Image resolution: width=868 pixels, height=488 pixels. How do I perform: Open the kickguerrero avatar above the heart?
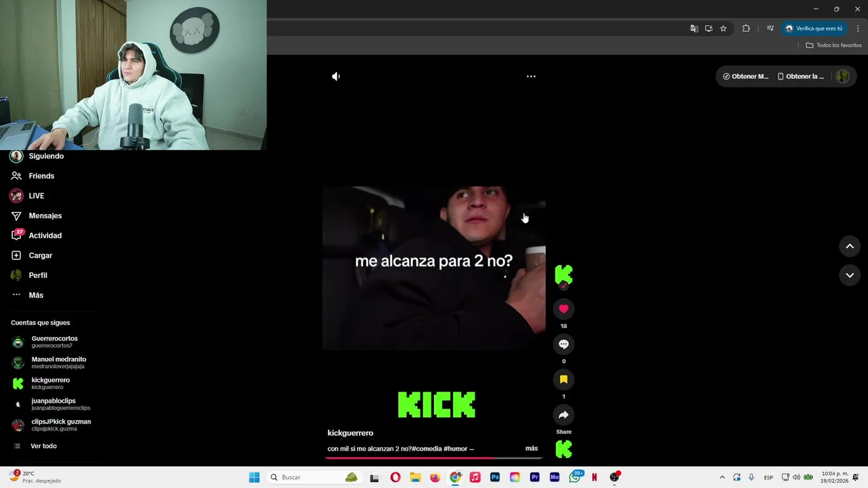point(564,274)
